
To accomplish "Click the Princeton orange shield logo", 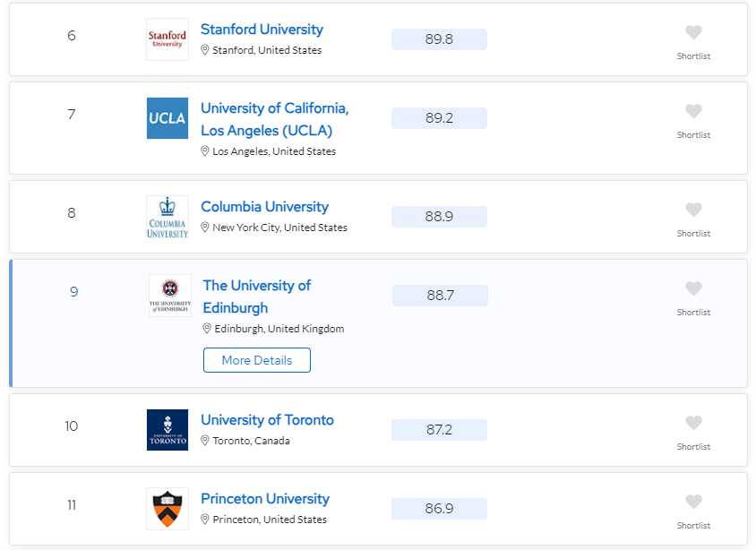I will (x=168, y=509).
